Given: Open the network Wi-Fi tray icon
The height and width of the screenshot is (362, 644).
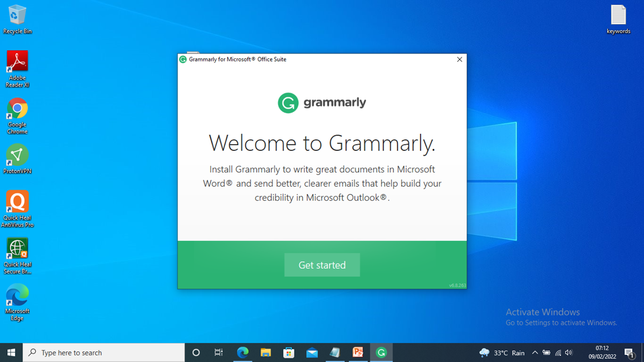Looking at the screenshot, I should tap(558, 353).
